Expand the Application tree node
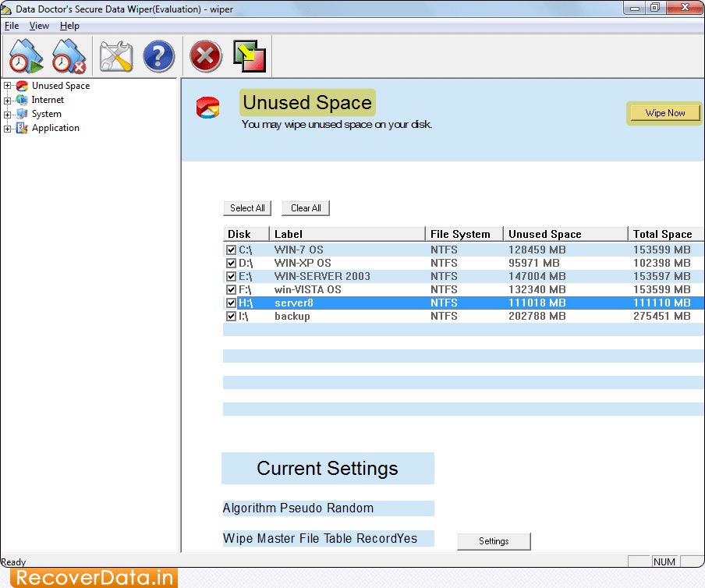Screen dimensions: 705x588 6,128
